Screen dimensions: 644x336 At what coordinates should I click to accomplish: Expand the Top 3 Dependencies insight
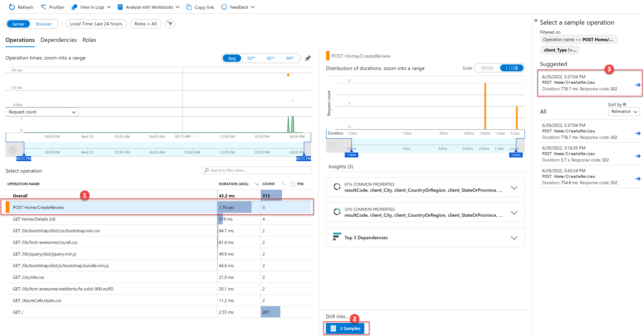pyautogui.click(x=514, y=238)
